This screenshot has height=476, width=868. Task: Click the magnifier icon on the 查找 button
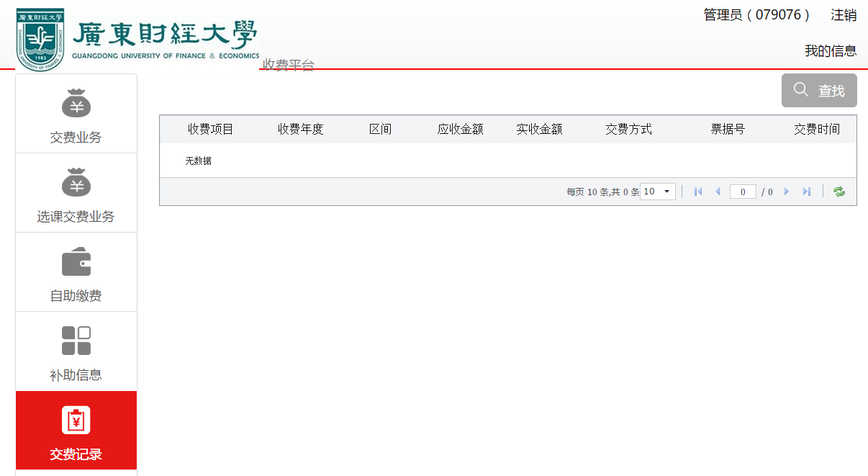(x=801, y=89)
